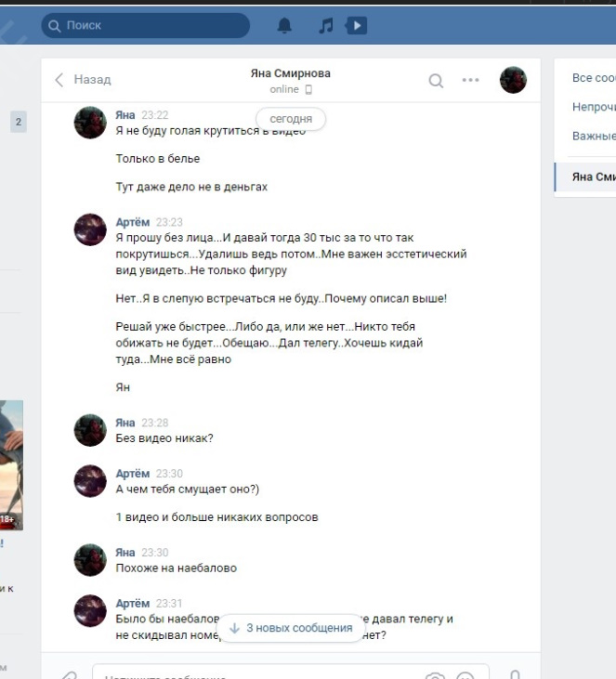Image resolution: width=616 pixels, height=679 pixels.
Task: Click the Поиск search field
Action: coord(146,26)
